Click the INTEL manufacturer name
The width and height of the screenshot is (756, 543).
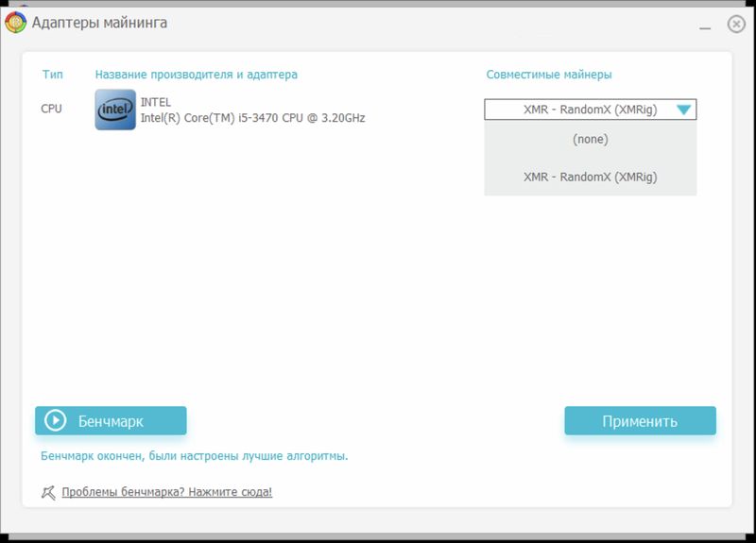156,102
